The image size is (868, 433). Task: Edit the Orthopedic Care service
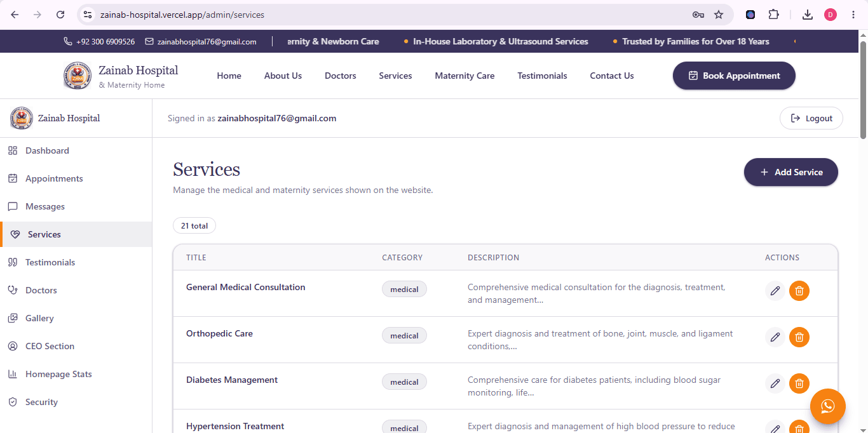tap(775, 337)
